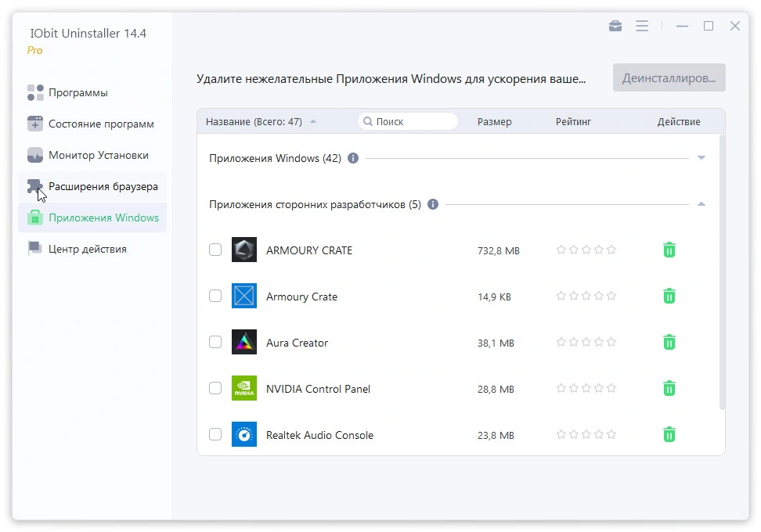
Task: Click the 28,8 MB size value
Action: tap(496, 389)
